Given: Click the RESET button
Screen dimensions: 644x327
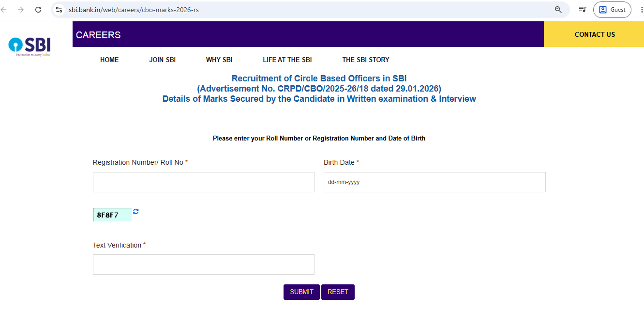Looking at the screenshot, I should (338, 292).
